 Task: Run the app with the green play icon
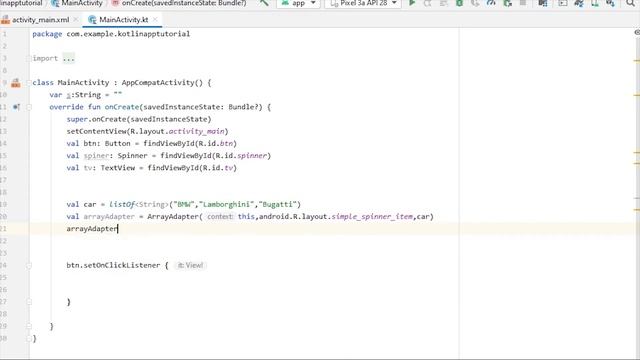[412, 3]
